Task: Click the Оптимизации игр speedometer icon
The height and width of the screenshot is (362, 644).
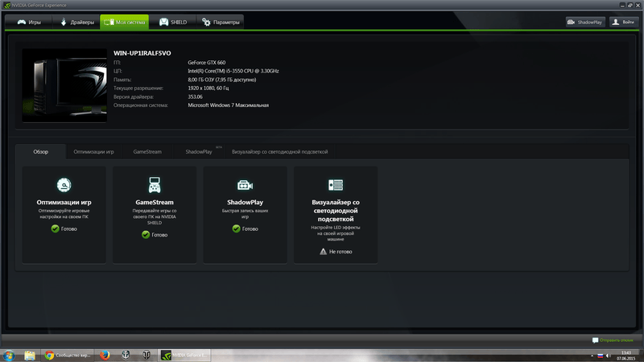Action: tap(64, 184)
